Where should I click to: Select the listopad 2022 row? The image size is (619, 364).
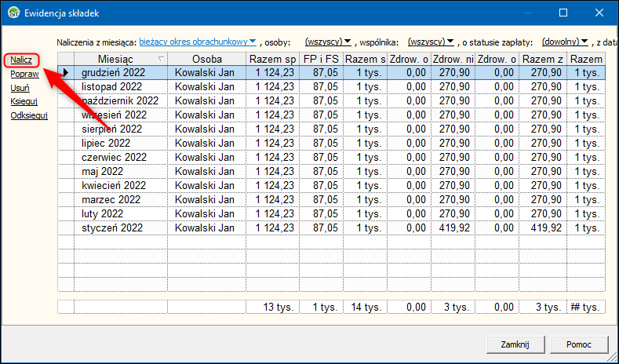111,86
